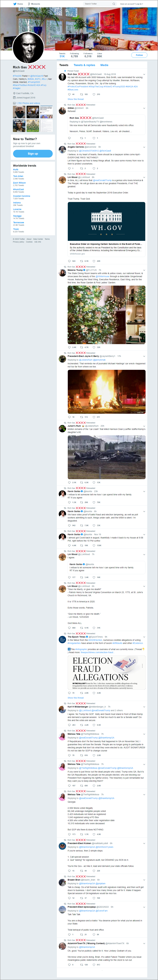Click the search magnifier icon

coord(114,4)
